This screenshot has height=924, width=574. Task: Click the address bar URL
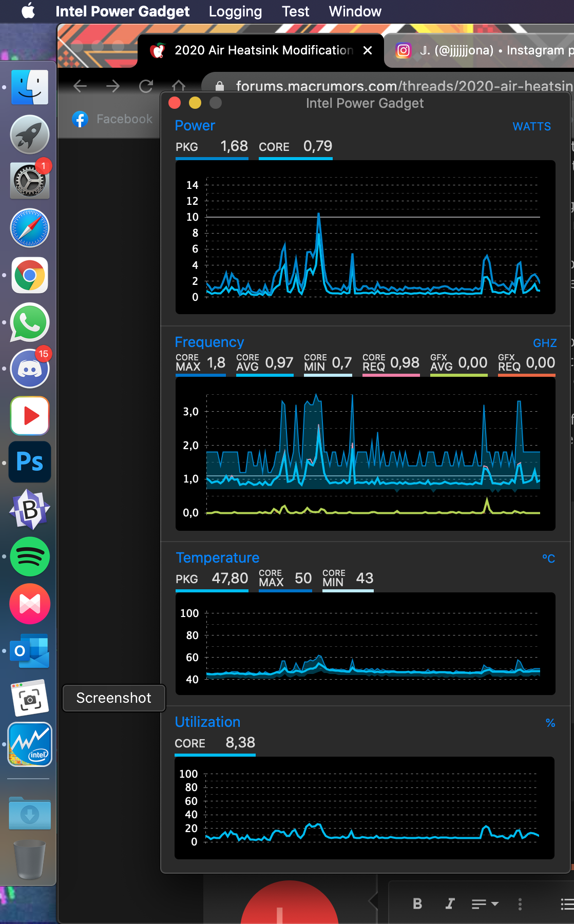(404, 86)
